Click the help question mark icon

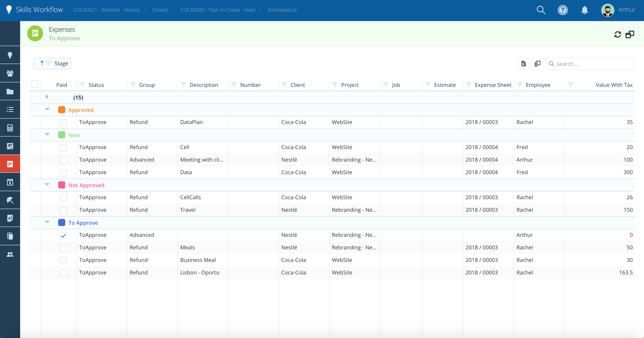point(563,10)
